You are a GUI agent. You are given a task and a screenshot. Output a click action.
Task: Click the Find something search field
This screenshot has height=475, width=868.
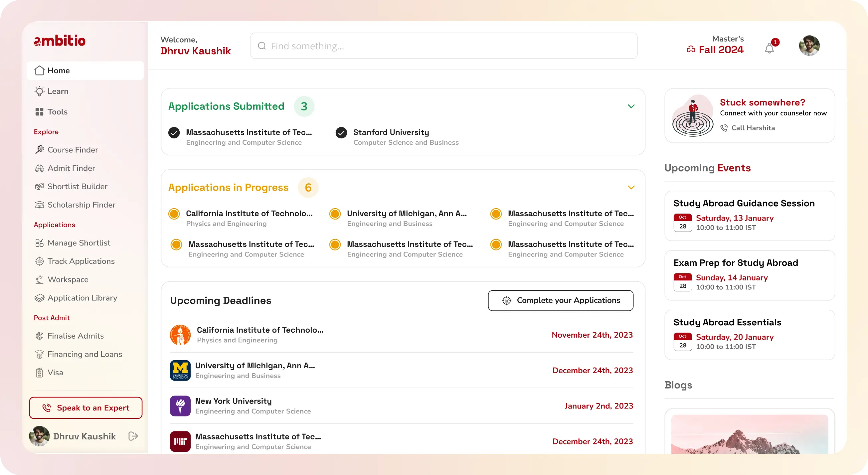(x=443, y=46)
